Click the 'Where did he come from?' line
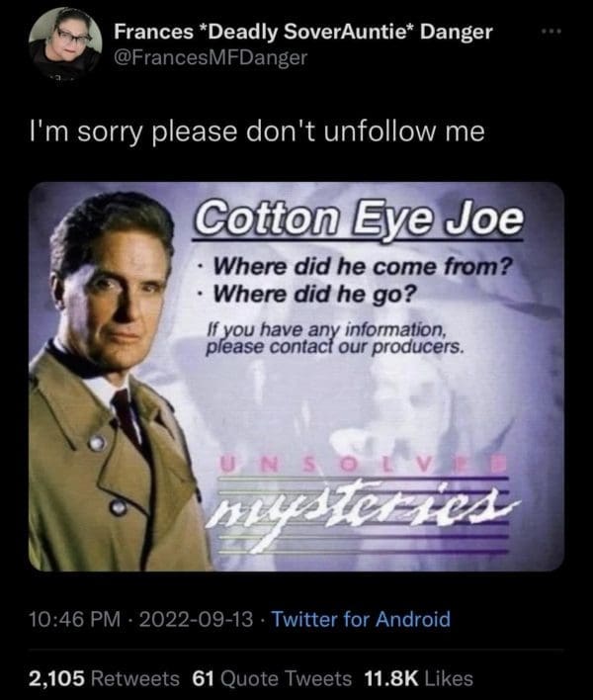This screenshot has height=700, width=593. [363, 267]
